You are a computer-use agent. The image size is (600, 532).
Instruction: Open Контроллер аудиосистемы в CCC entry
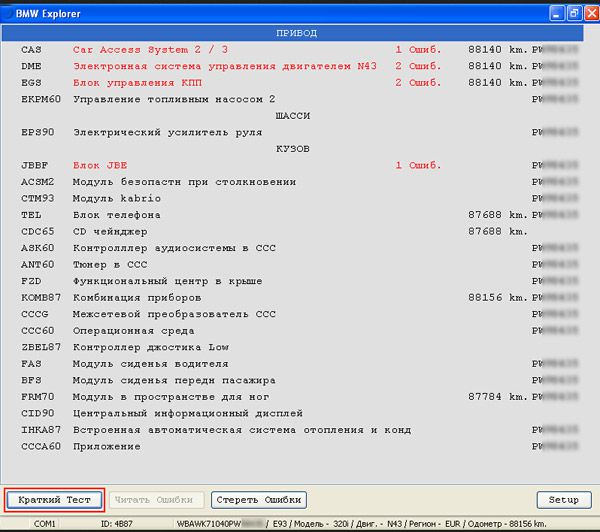tap(174, 248)
